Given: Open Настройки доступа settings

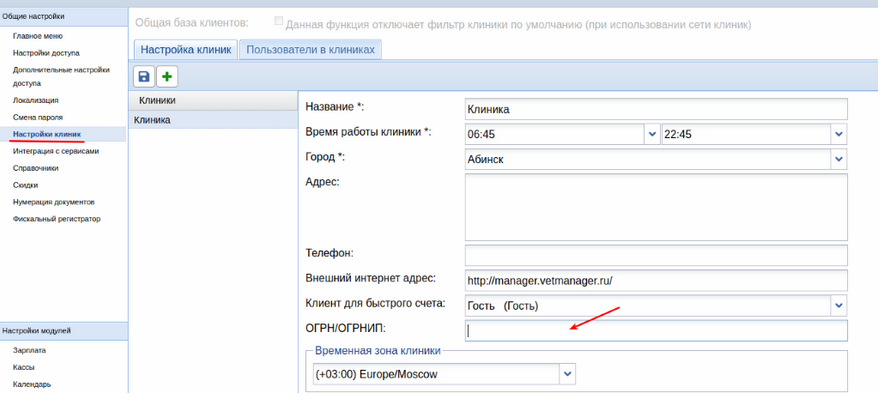Looking at the screenshot, I should [45, 52].
